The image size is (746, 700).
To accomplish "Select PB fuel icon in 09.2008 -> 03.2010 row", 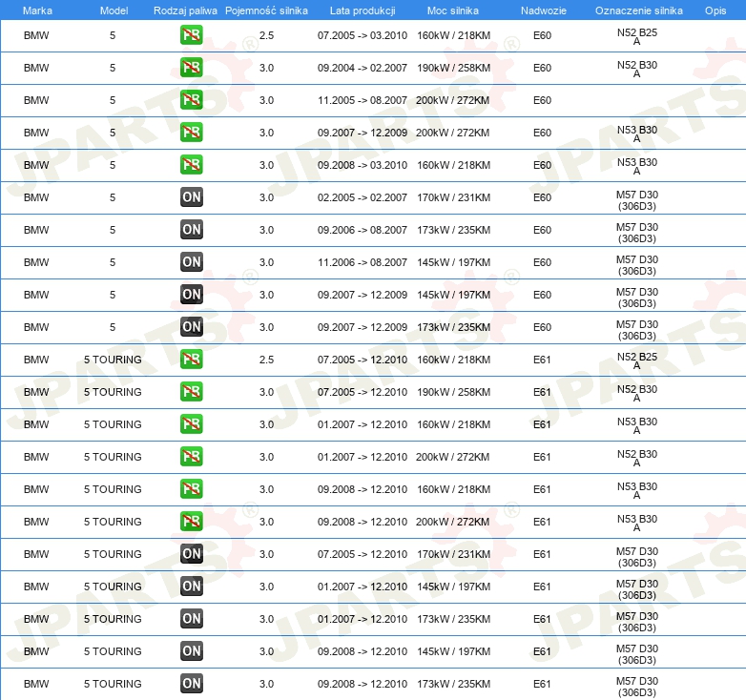I will (x=191, y=165).
